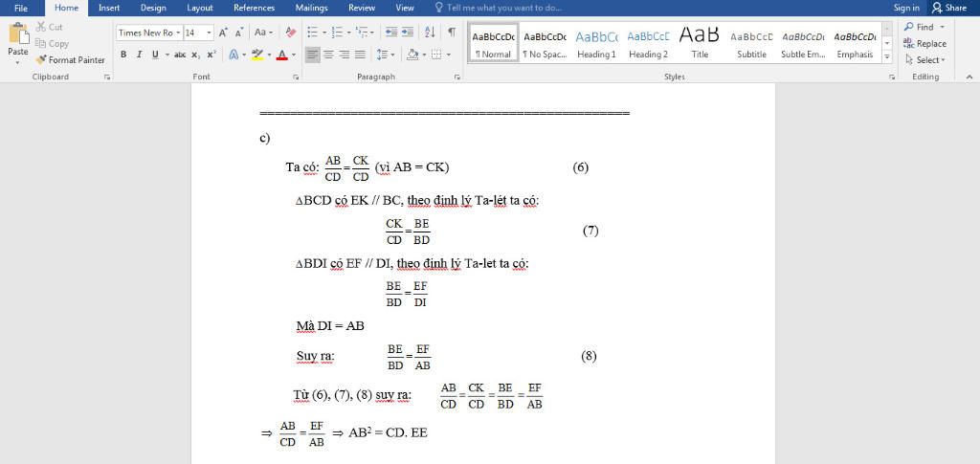Click the Find magnifier icon
This screenshot has width=980, height=464.
pyautogui.click(x=909, y=27)
